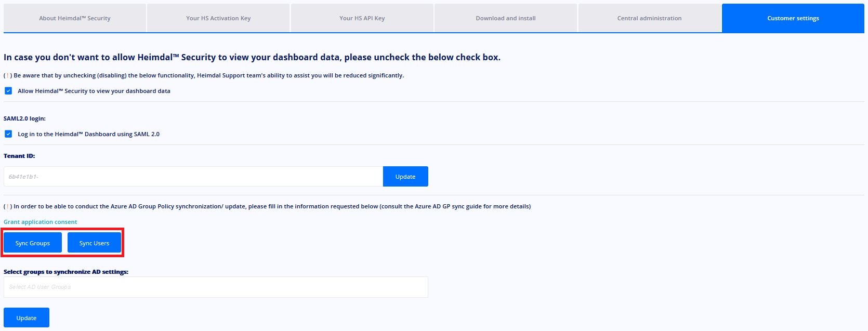The height and width of the screenshot is (331, 868).
Task: Open the Grant application consent link
Action: tap(41, 222)
